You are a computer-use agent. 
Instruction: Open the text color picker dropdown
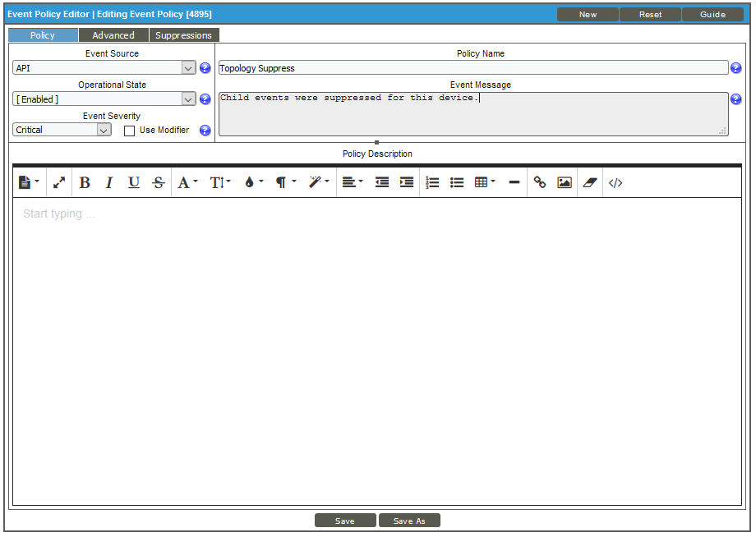[x=253, y=183]
